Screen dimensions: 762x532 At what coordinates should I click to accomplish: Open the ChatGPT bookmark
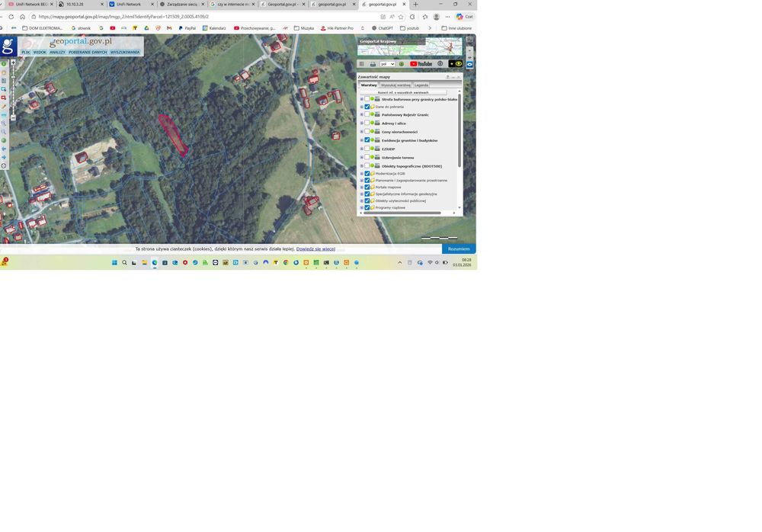click(x=383, y=28)
